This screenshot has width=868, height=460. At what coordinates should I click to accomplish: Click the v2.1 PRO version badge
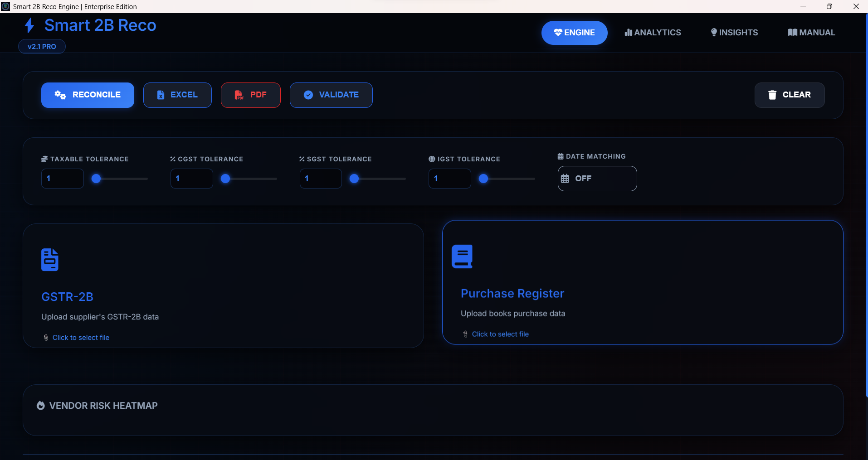(42, 47)
